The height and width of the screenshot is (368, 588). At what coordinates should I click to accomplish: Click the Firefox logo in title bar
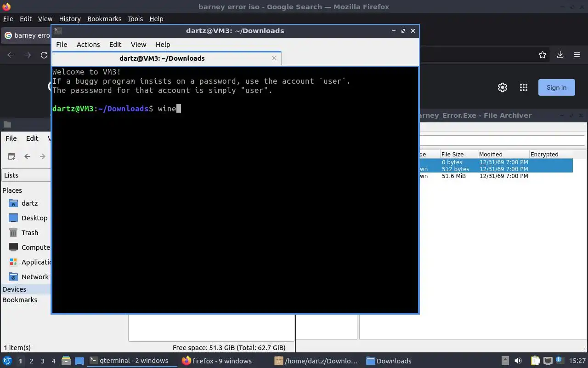click(6, 7)
